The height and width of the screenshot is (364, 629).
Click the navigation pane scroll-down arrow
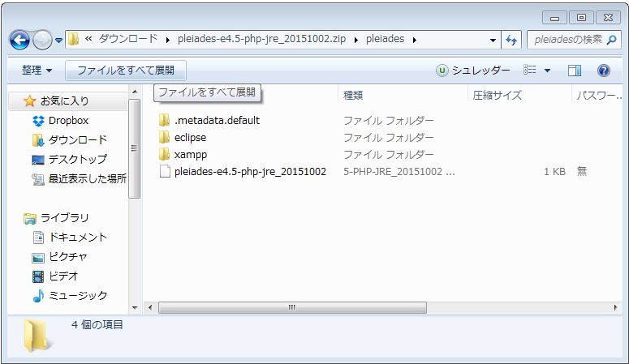pyautogui.click(x=135, y=308)
